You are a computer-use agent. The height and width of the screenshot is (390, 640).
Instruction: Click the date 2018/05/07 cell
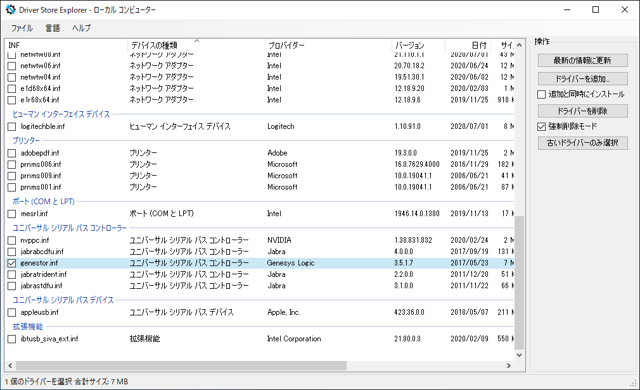469,312
